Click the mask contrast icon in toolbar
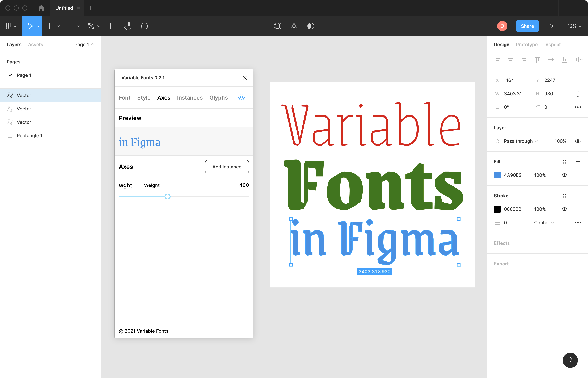Image resolution: width=588 pixels, height=378 pixels. coord(311,26)
